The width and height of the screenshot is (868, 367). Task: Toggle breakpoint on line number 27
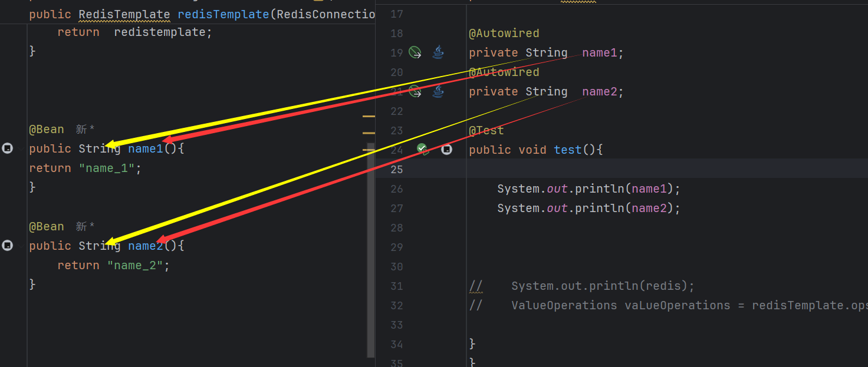[397, 209]
